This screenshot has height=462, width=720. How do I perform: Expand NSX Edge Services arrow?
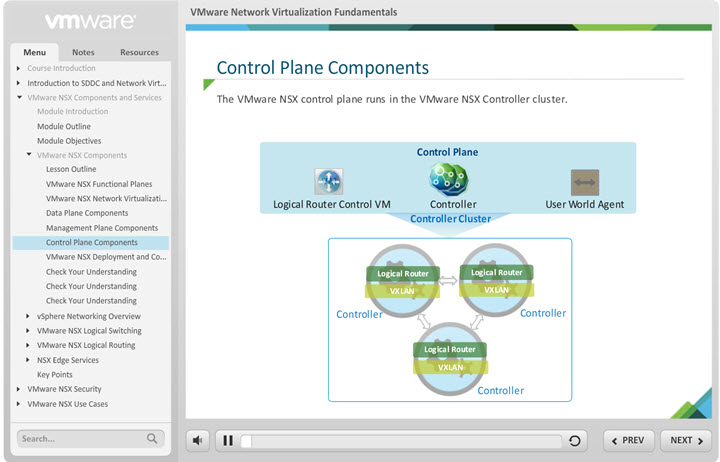point(28,360)
